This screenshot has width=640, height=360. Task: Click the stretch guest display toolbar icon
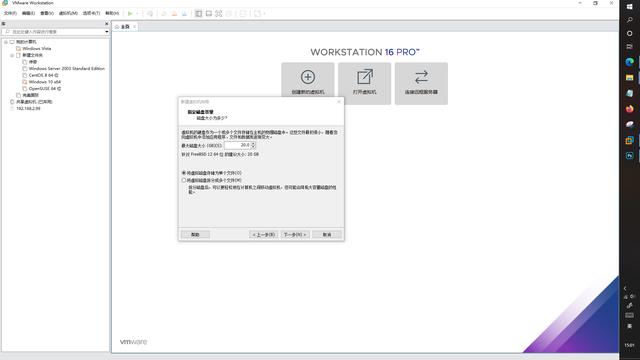coord(257,13)
